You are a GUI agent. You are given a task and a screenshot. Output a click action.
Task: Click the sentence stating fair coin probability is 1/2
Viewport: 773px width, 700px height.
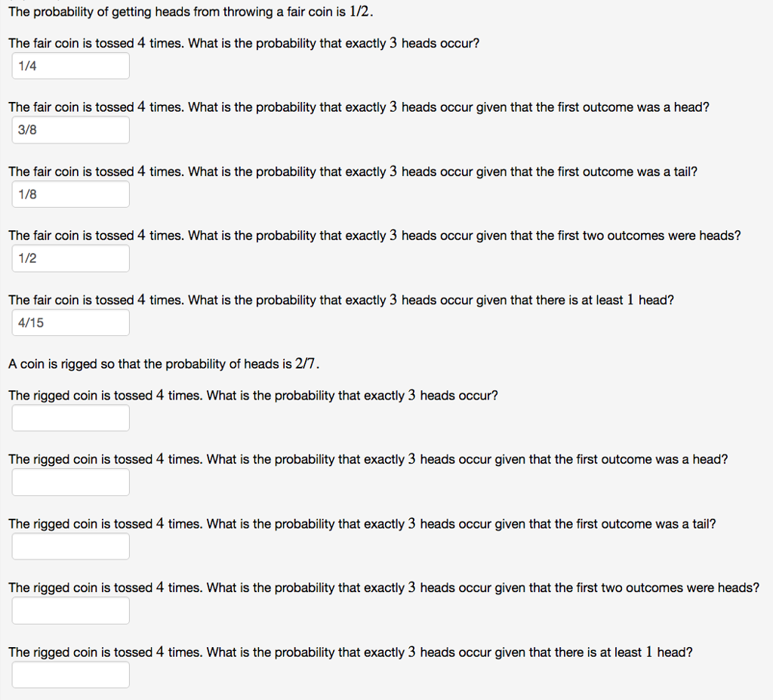tap(191, 12)
